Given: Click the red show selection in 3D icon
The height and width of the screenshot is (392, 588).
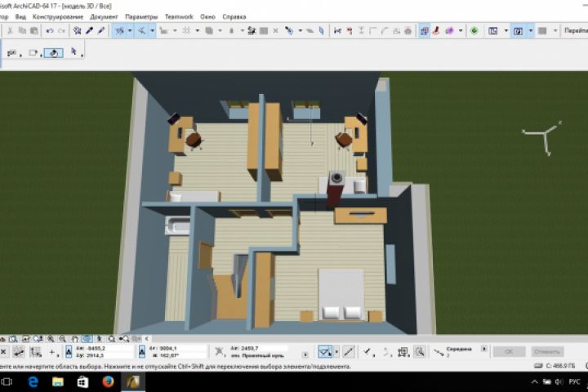Looking at the screenshot, I should pyautogui.click(x=436, y=31).
